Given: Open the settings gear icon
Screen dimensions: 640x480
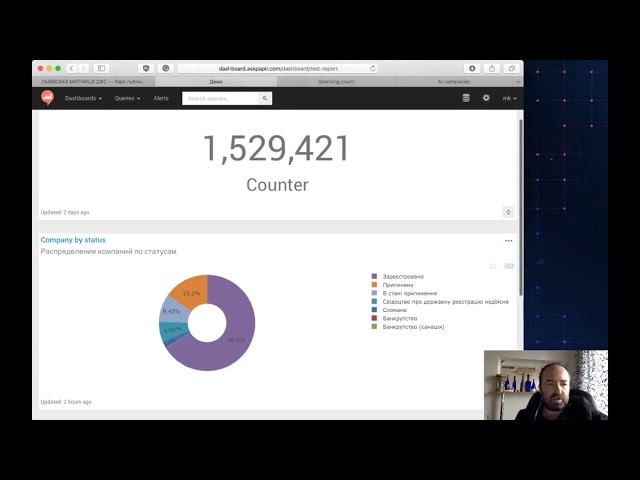Looking at the screenshot, I should tap(486, 98).
